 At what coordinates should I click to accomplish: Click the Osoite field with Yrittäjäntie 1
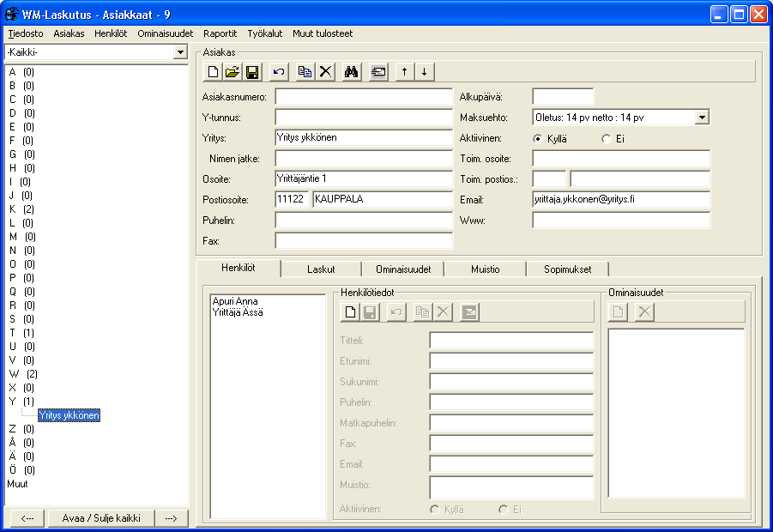click(x=364, y=179)
